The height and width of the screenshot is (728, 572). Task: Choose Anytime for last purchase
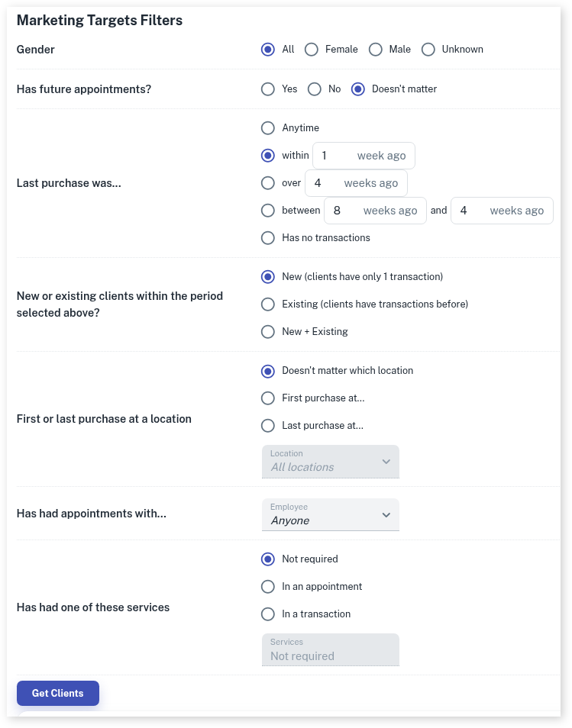click(x=268, y=128)
